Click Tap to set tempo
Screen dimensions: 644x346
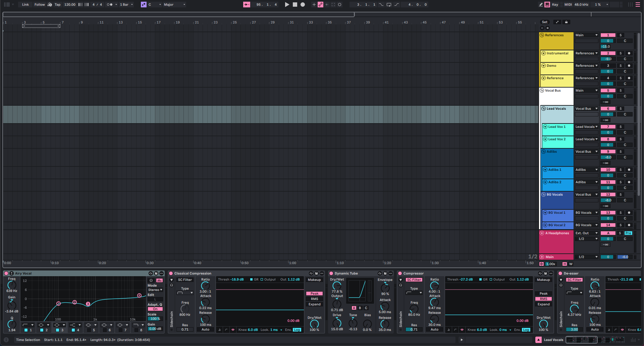coord(57,4)
